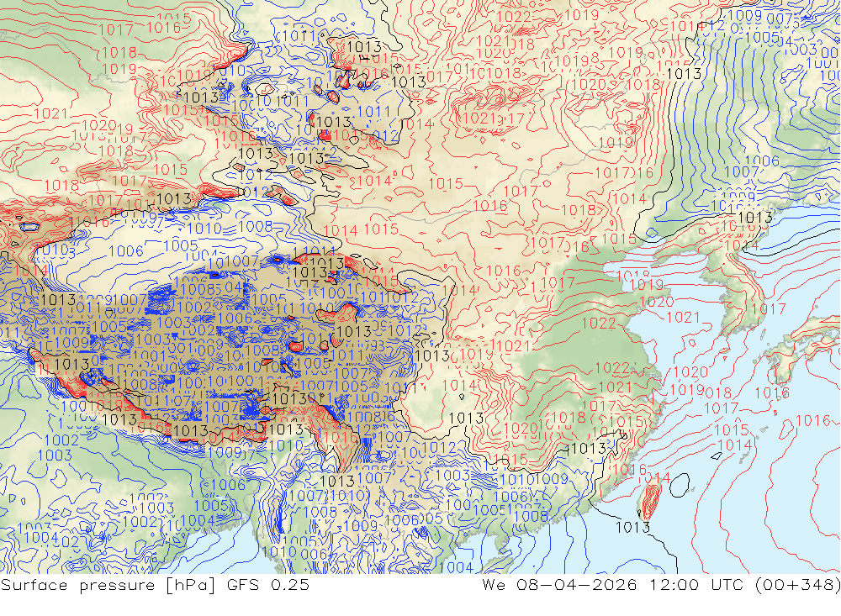
Task: Click the 'Surface pressure [hPa] GFS 0.25' caption
Action: click(x=155, y=584)
